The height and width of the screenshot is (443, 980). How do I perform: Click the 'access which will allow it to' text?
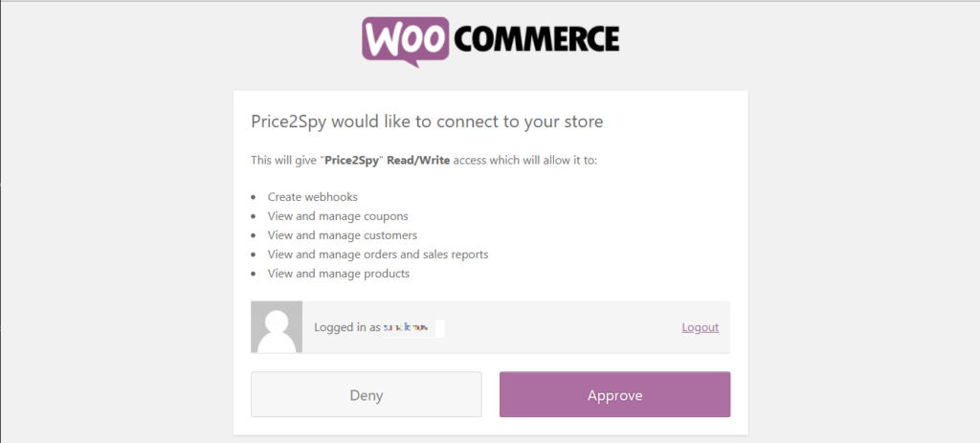click(x=525, y=161)
